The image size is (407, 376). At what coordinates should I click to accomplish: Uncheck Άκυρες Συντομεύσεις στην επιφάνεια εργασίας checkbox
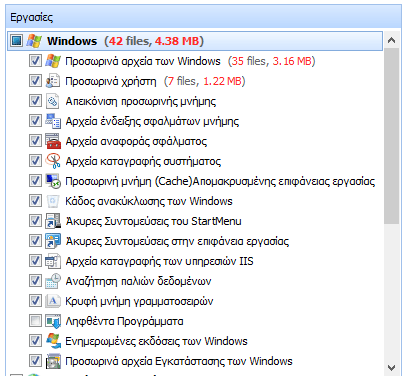tap(35, 241)
